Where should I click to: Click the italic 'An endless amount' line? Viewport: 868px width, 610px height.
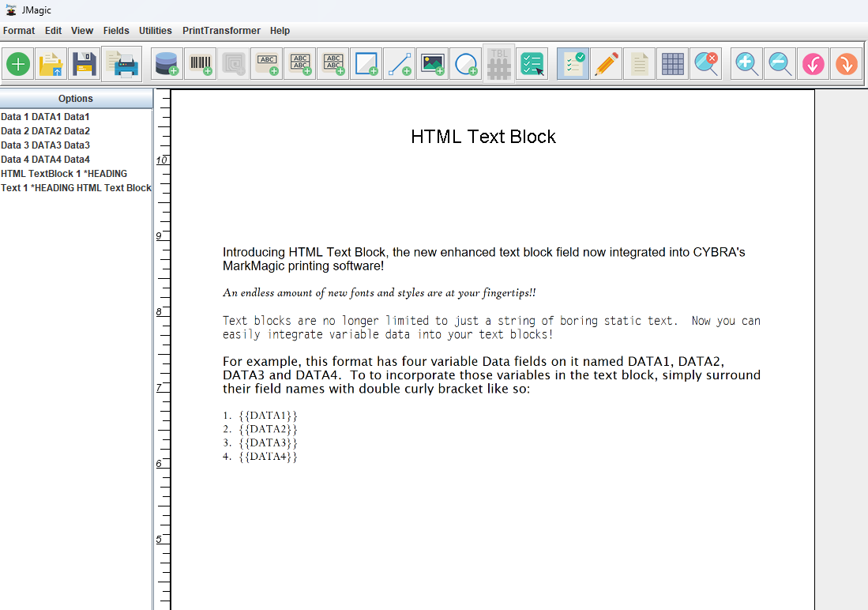click(x=379, y=293)
